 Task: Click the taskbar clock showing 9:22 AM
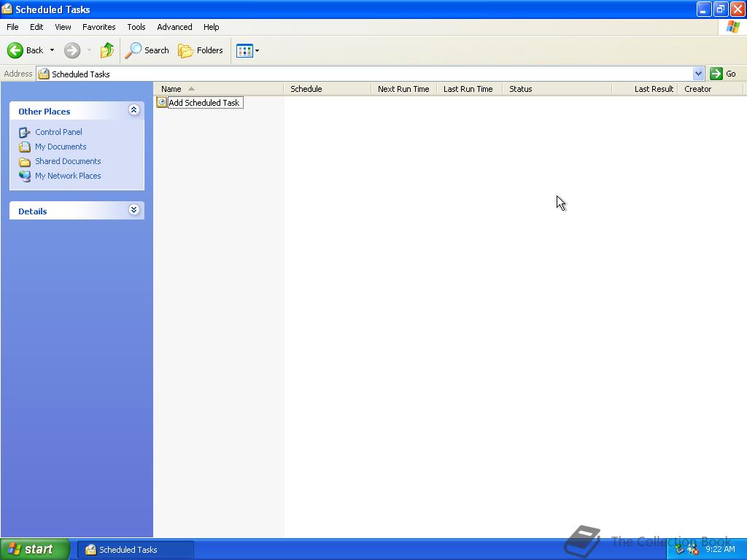pos(720,549)
